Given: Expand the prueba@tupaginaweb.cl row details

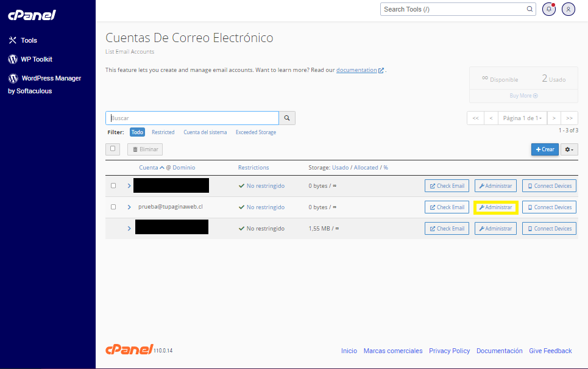Looking at the screenshot, I should click(x=129, y=207).
